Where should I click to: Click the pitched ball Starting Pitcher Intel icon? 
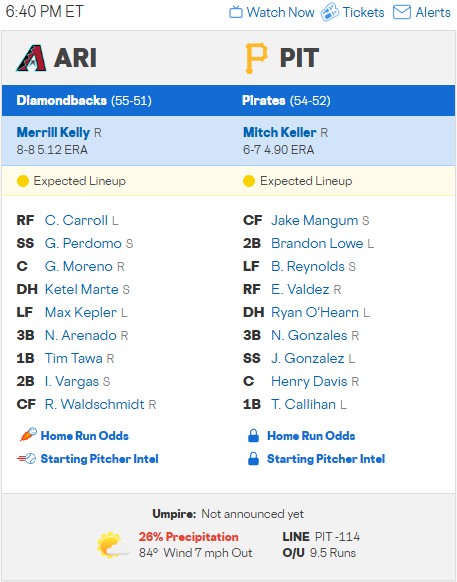[26, 459]
